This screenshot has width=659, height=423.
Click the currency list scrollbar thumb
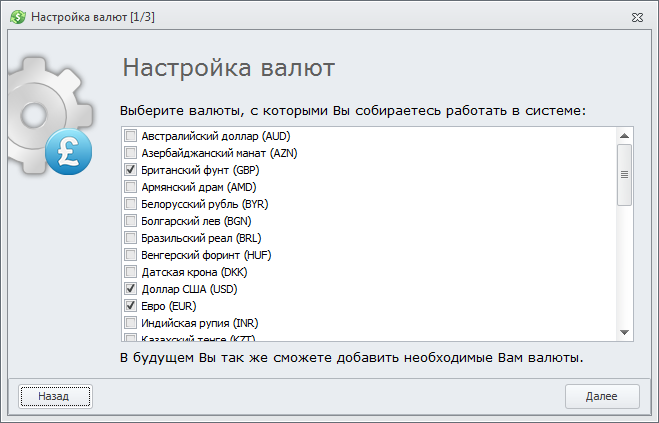tap(624, 174)
